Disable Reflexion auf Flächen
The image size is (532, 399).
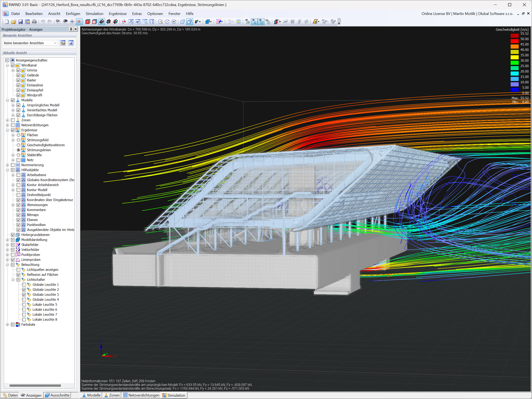(18, 275)
